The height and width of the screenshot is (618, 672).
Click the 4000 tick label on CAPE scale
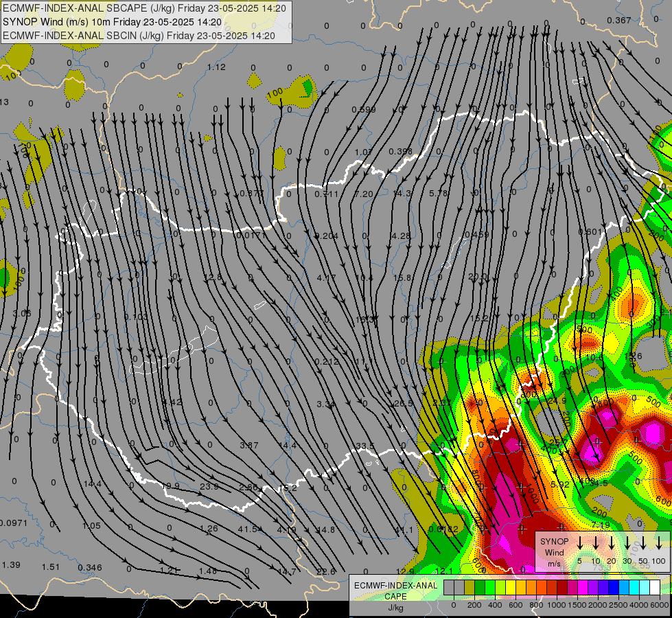tap(639, 605)
